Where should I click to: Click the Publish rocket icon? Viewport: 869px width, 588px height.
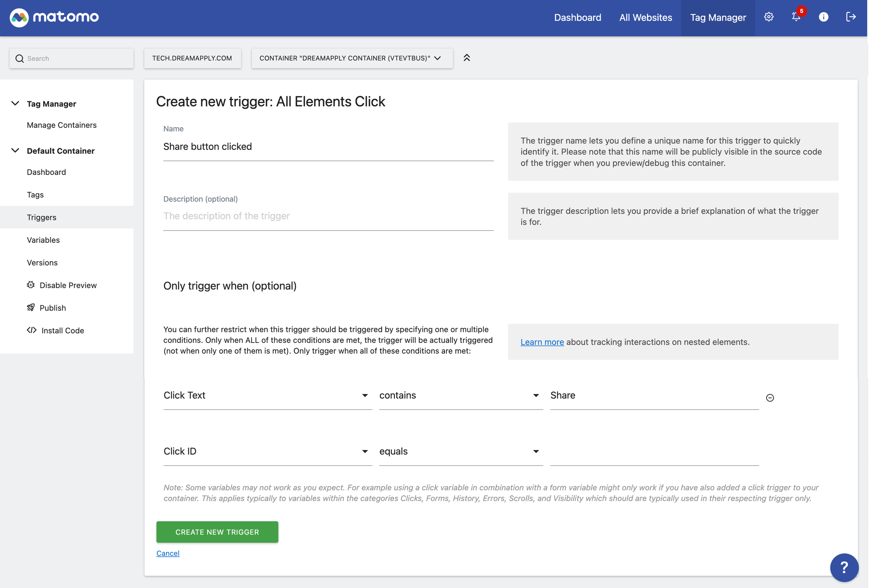tap(31, 308)
